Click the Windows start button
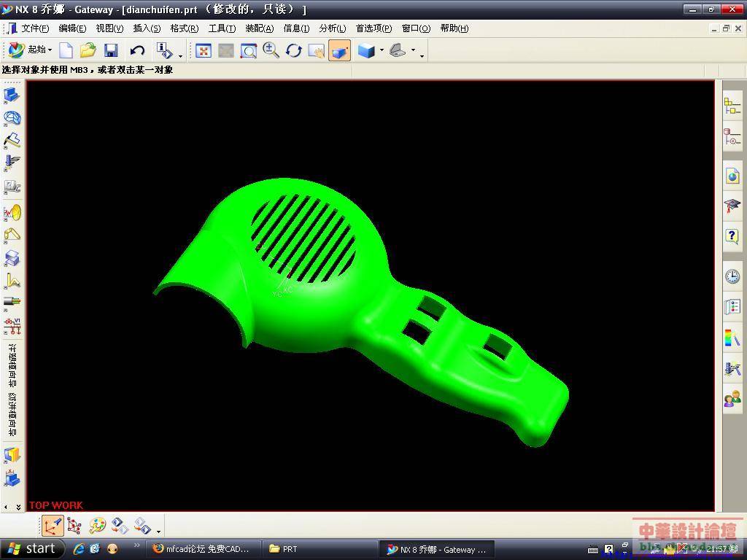Screen dimensions: 747x560 [32, 549]
